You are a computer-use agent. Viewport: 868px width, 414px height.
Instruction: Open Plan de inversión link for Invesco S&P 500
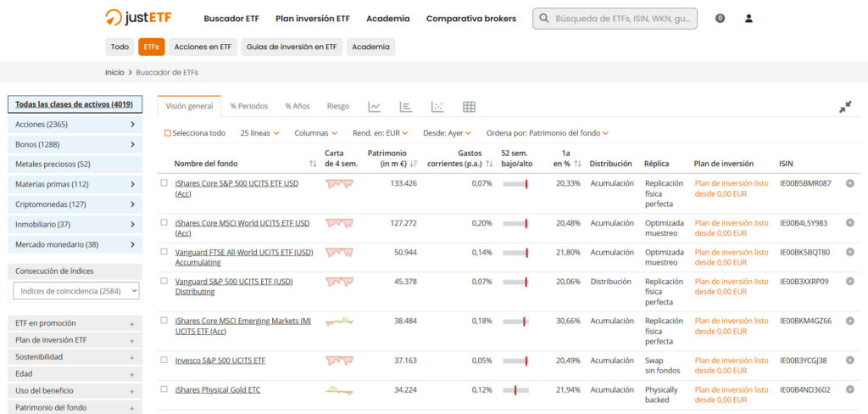click(x=732, y=366)
